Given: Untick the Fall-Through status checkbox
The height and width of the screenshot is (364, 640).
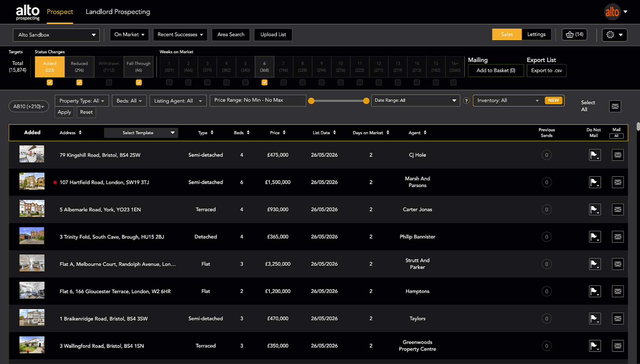Looking at the screenshot, I should 139,83.
